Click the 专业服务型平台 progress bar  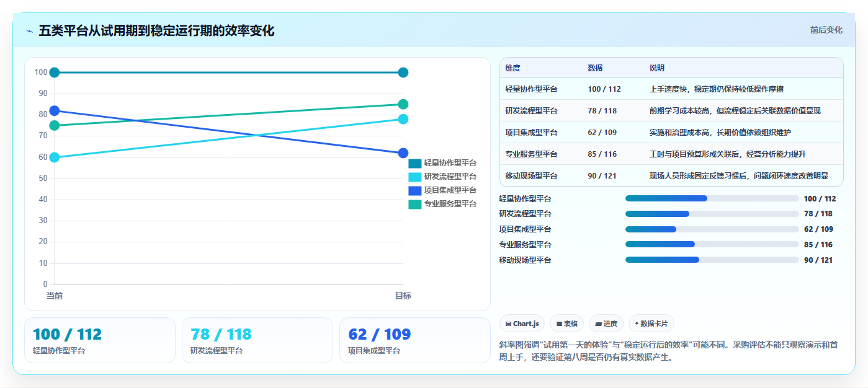712,245
